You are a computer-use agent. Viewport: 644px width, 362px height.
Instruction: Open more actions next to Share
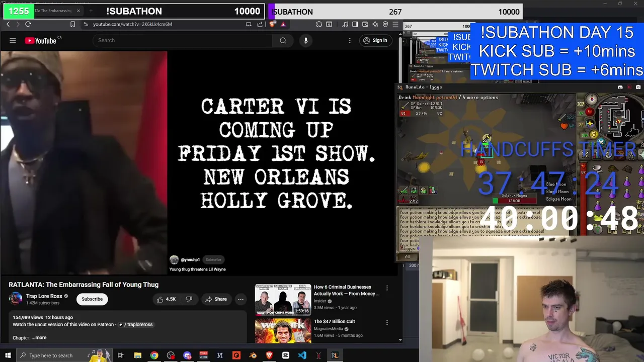(240, 299)
